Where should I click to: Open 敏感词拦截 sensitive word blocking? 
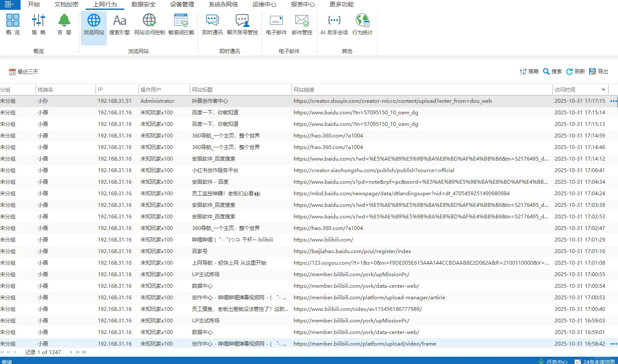pos(181,24)
